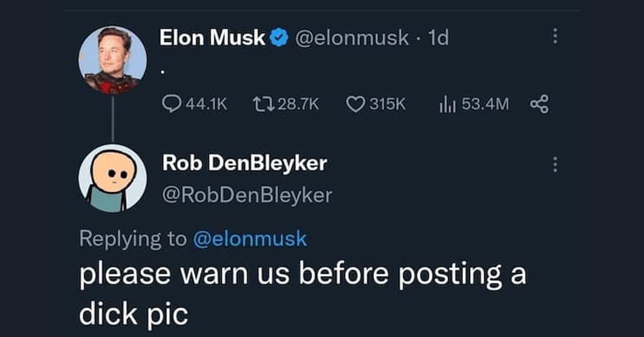
Task: Open Rob DenBleyker's reply text
Action: pos(301,290)
